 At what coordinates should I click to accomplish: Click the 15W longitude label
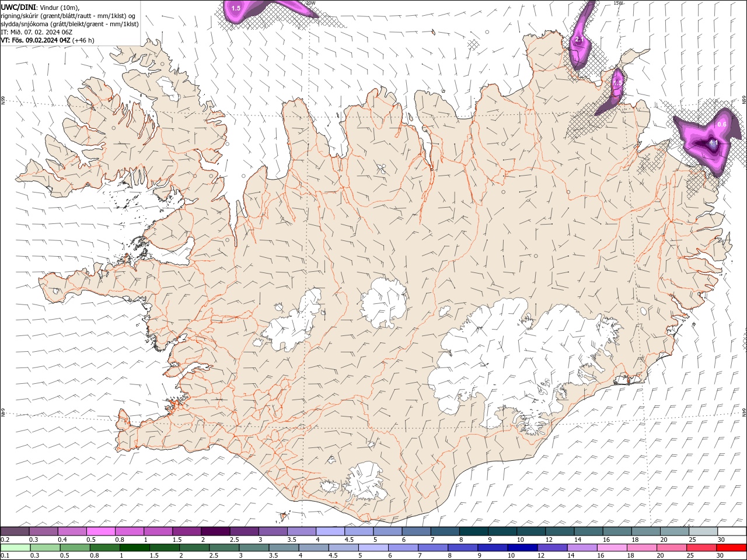[619, 3]
